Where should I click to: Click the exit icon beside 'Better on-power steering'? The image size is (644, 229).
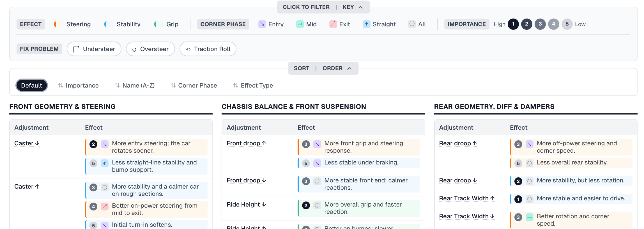pos(105,207)
